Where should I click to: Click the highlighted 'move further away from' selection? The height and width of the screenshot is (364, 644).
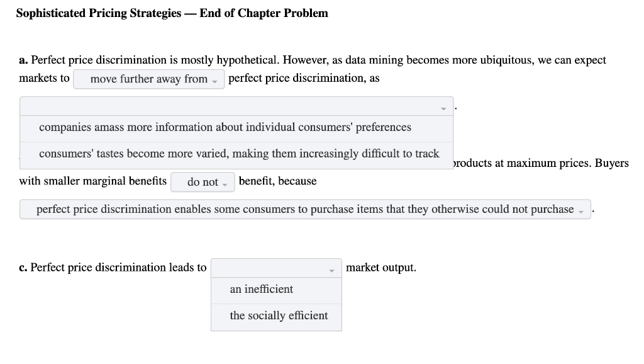tap(148, 79)
